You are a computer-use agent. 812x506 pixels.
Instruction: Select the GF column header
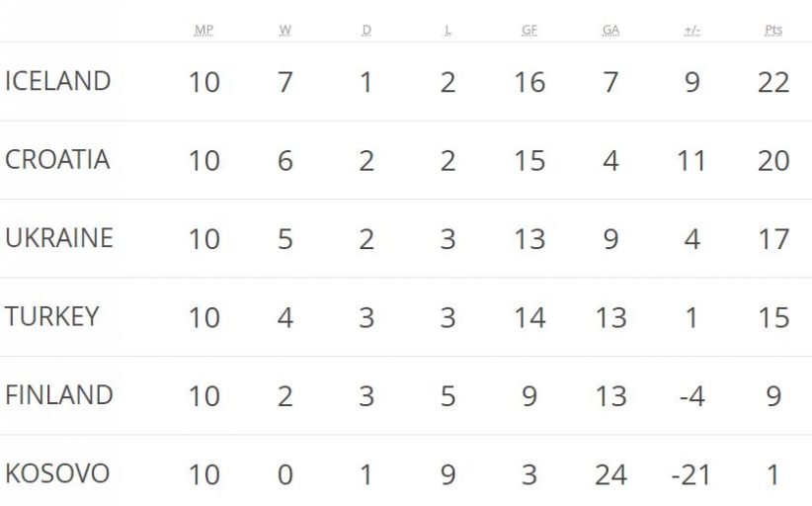pyautogui.click(x=529, y=31)
